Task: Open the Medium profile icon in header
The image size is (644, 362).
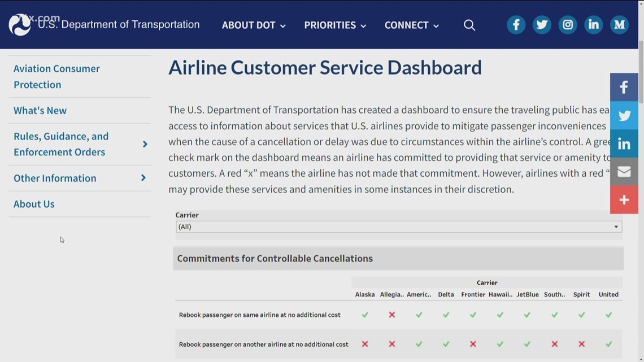Action: 619,24
